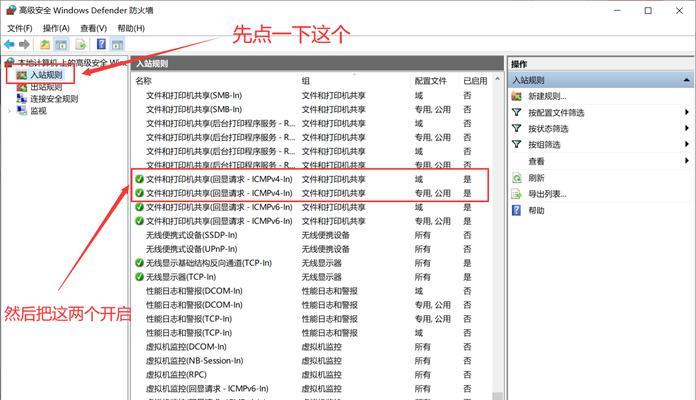Expand the 监视 tree node chevron

point(9,111)
